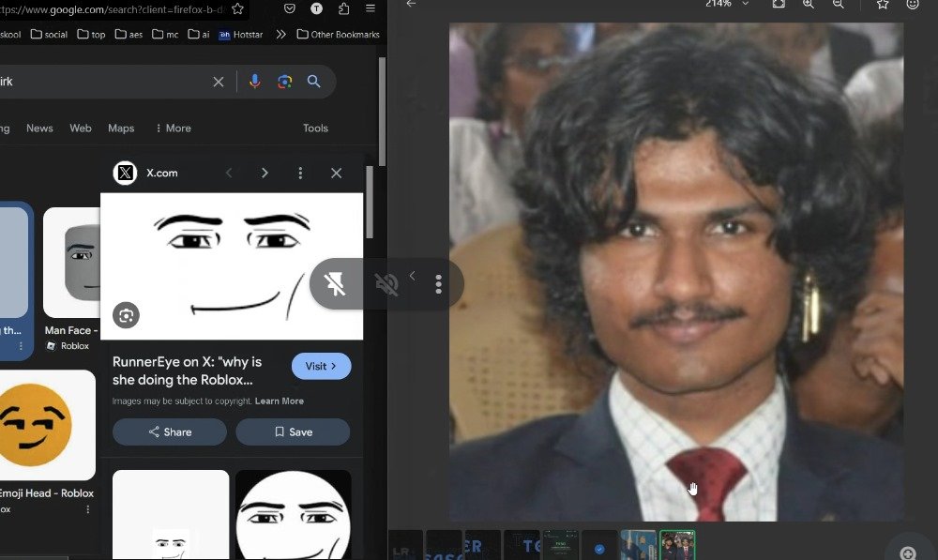The image size is (938, 560).
Task: Open the Other Bookmarks folder
Action: click(x=338, y=34)
